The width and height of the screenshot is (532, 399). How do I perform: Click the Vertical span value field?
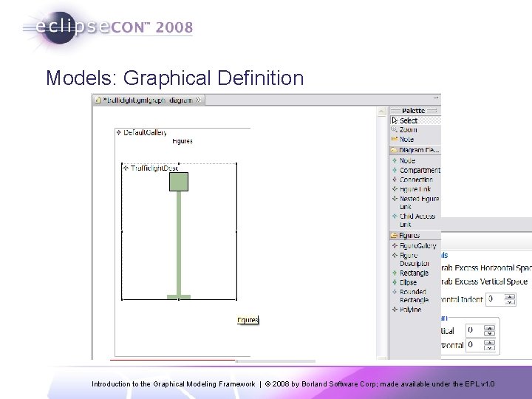(x=474, y=330)
